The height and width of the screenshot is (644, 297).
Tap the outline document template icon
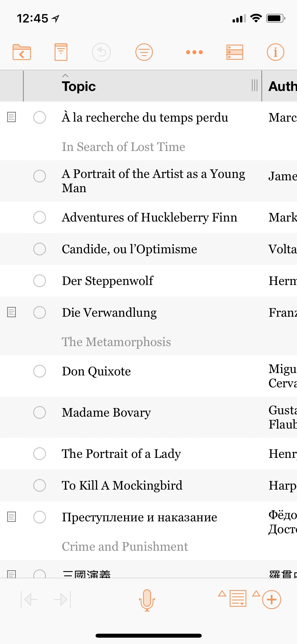click(61, 52)
